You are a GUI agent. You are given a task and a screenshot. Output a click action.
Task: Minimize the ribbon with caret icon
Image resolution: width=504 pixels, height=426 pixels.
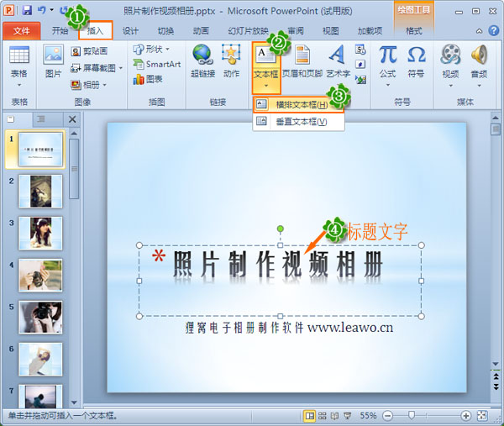pyautogui.click(x=479, y=31)
